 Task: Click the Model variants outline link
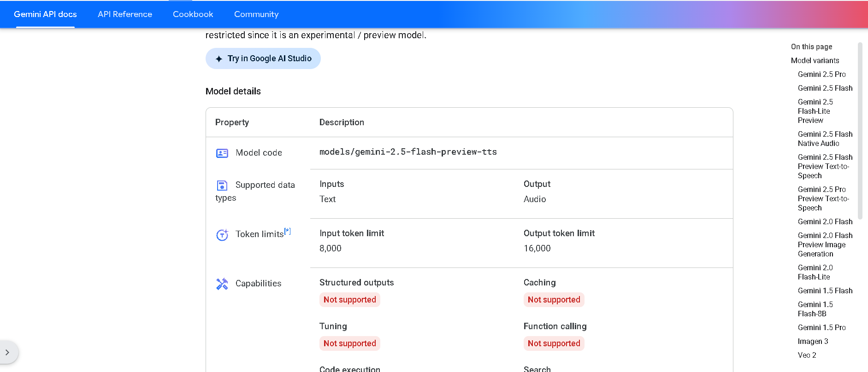click(x=815, y=60)
